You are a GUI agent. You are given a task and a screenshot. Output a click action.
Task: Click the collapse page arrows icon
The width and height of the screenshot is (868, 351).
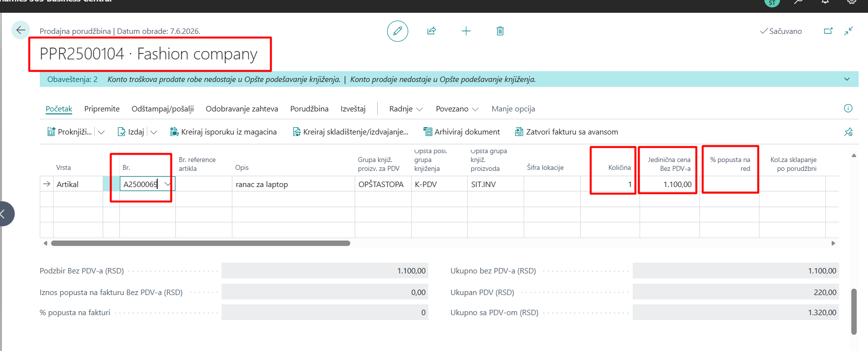click(848, 31)
